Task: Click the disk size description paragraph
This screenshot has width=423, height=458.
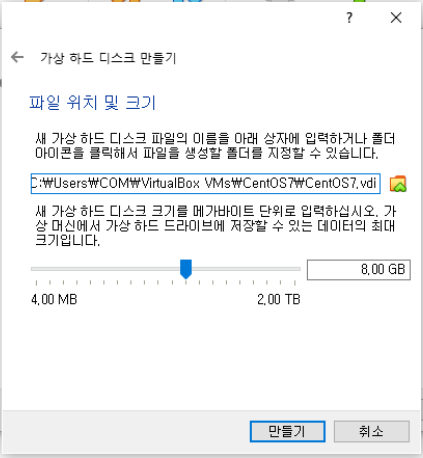Action: [x=215, y=226]
